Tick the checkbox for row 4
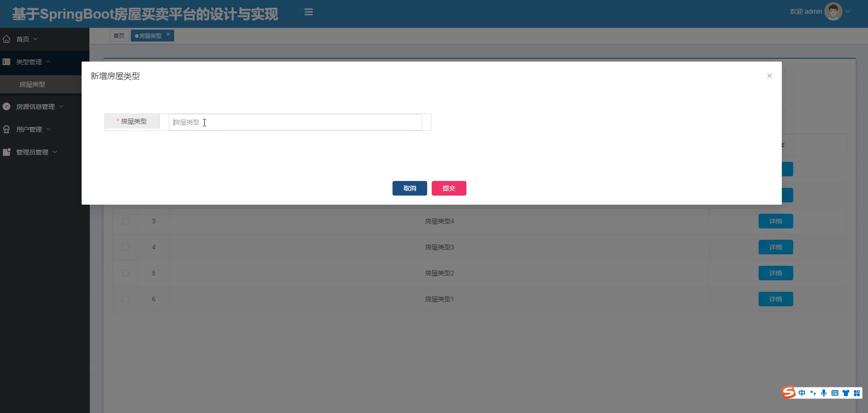 click(x=125, y=247)
